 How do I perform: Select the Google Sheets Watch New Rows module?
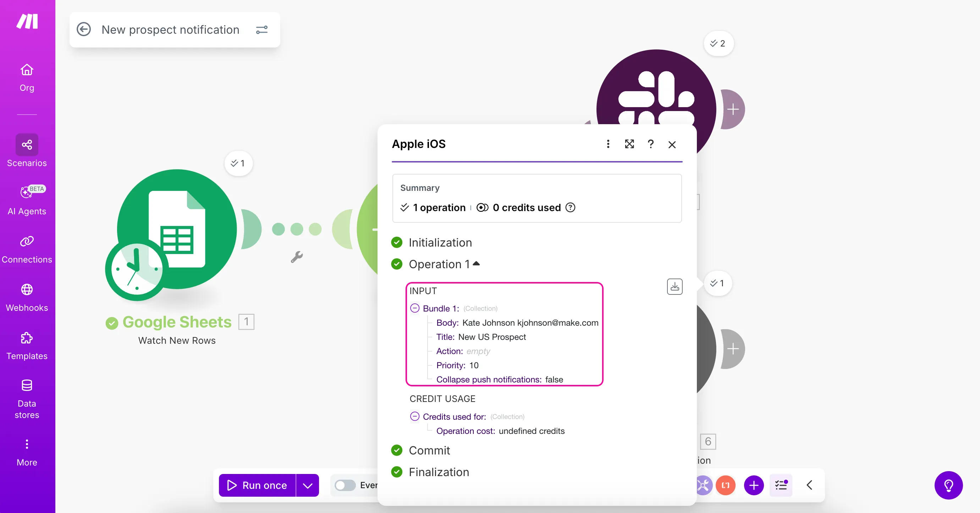point(177,229)
